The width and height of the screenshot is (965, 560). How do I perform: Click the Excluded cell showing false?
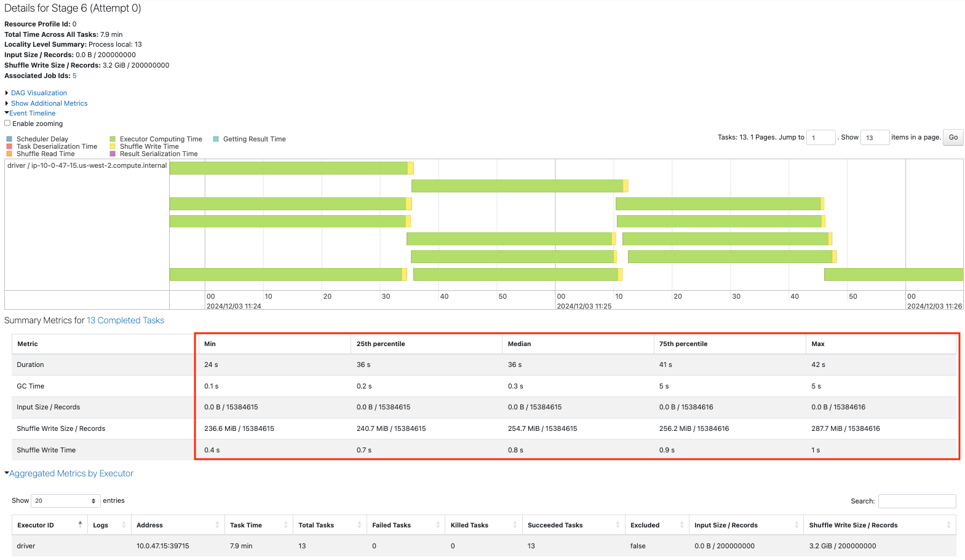pyautogui.click(x=638, y=546)
